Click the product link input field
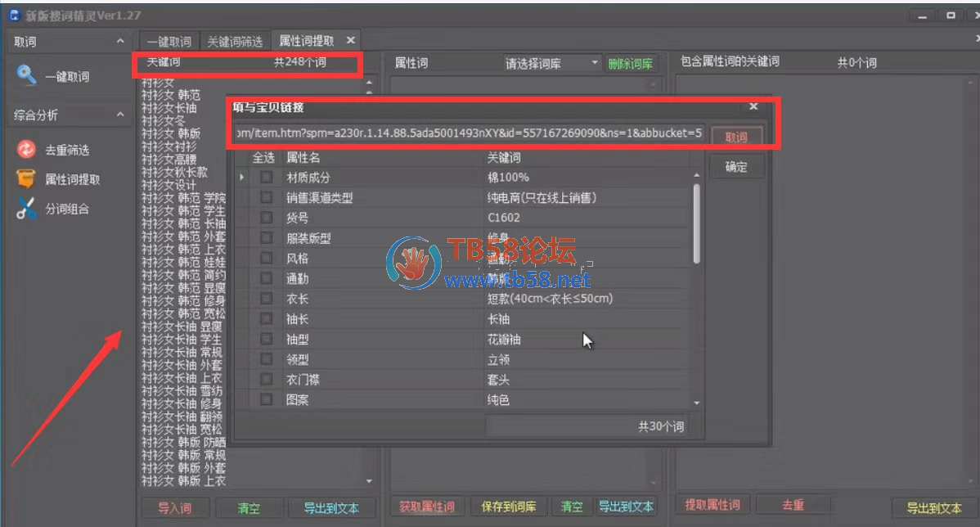This screenshot has width=980, height=527. (468, 133)
